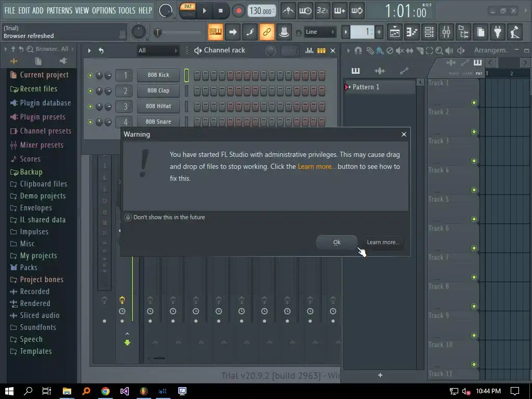Open the channel rack toolbar icon
This screenshot has width=532, height=399.
click(429, 32)
